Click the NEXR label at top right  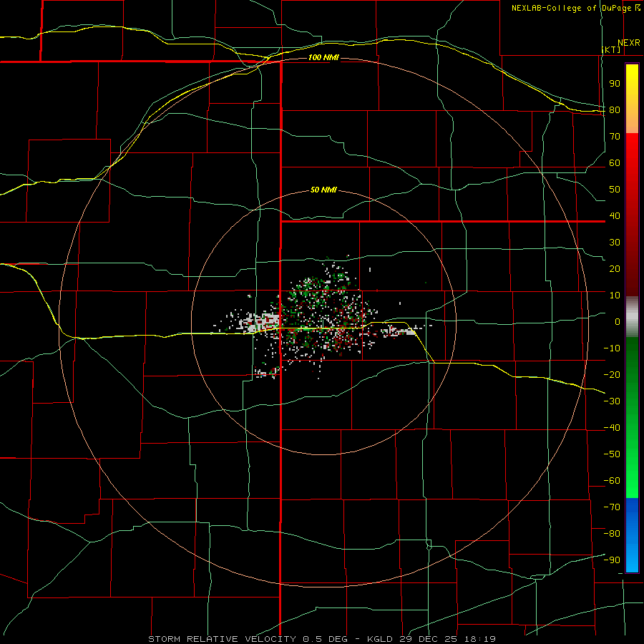(x=629, y=43)
